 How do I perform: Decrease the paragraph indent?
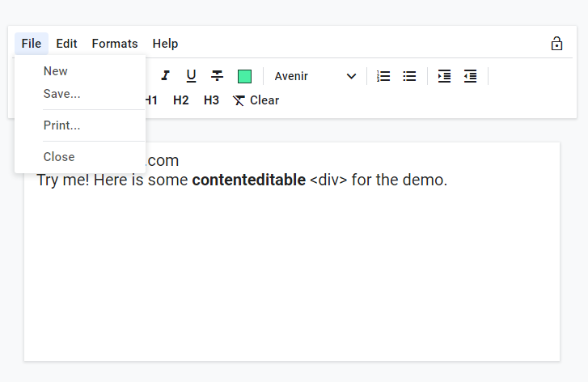[x=470, y=76]
